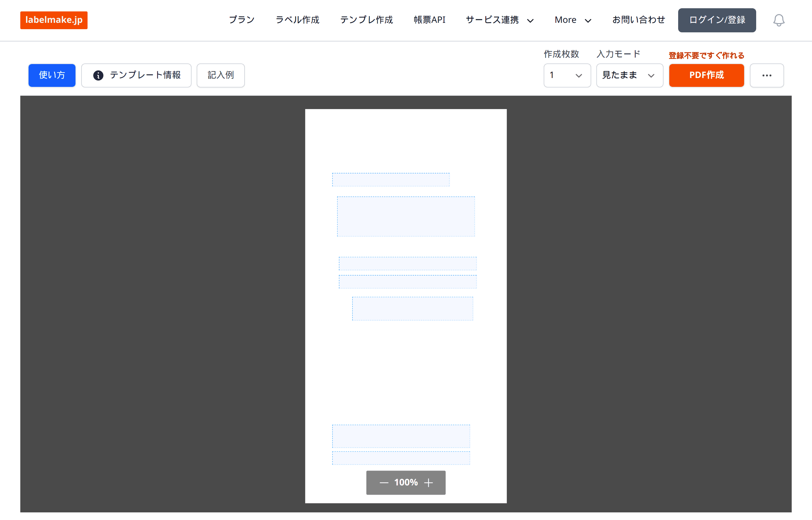This screenshot has height=520, width=812.
Task: Open the プラン page
Action: tap(241, 20)
